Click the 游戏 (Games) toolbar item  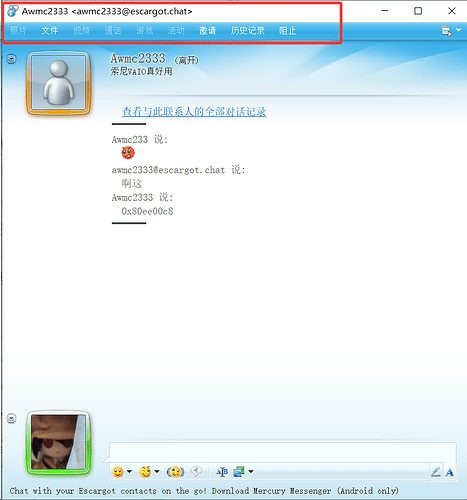pyautogui.click(x=144, y=31)
